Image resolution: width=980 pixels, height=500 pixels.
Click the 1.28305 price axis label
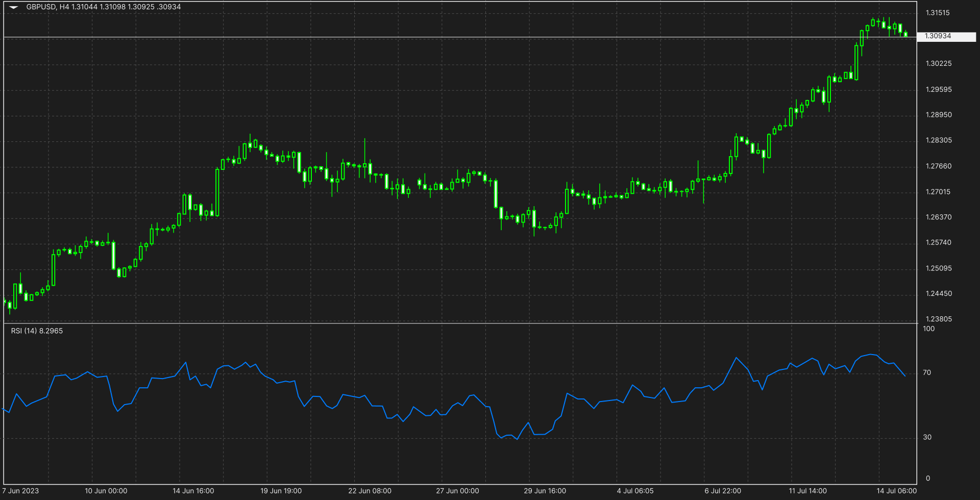(x=939, y=140)
